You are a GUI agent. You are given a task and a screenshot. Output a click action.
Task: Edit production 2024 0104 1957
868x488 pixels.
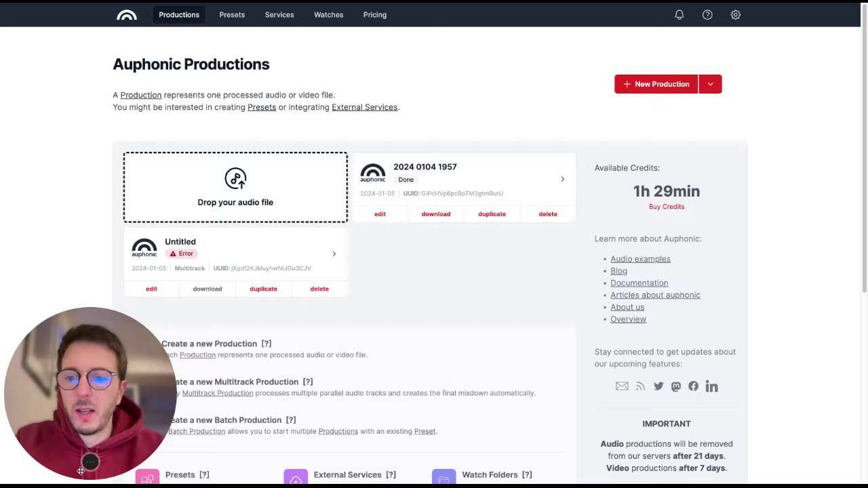pyautogui.click(x=380, y=214)
